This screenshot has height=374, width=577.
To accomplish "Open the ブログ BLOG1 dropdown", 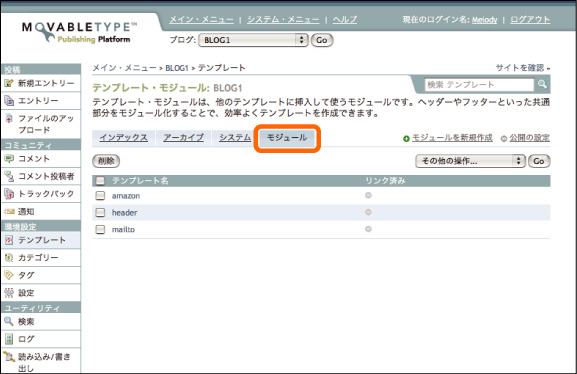I will click(x=253, y=40).
